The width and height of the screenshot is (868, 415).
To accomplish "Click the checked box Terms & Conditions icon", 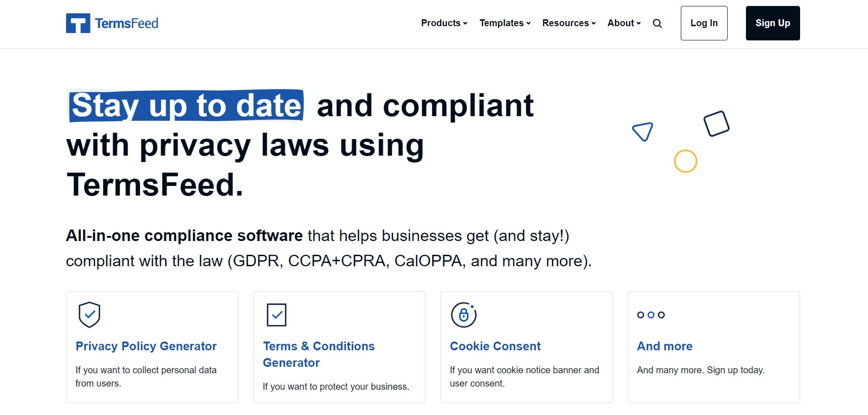I will pyautogui.click(x=277, y=315).
